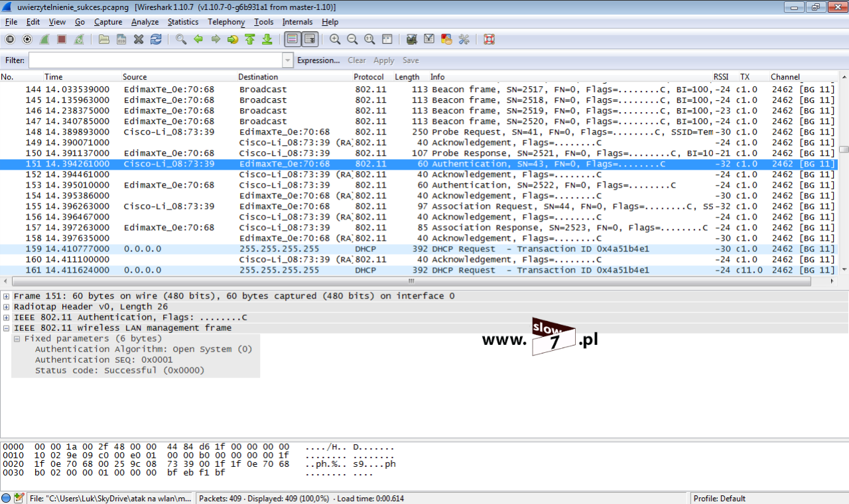Open the Internals menu
Viewport: 849px width, 504px height.
(x=297, y=22)
